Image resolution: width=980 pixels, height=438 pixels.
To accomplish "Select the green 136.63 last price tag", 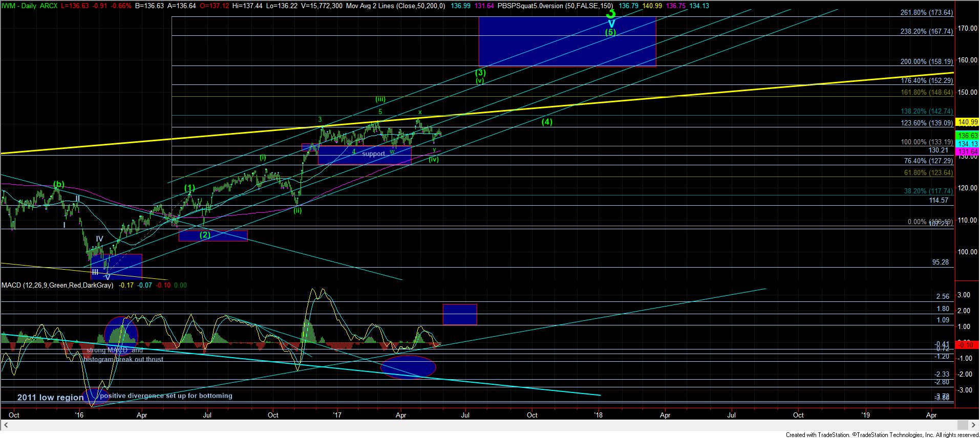I will (967, 136).
